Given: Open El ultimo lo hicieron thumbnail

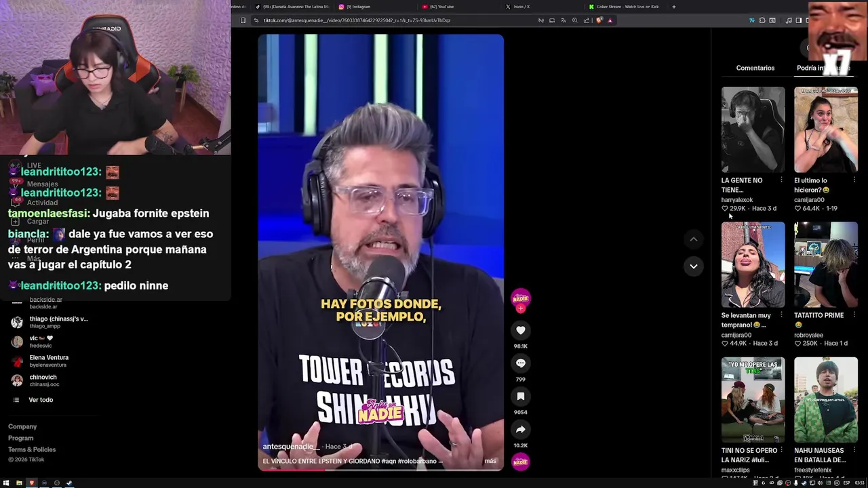Looking at the screenshot, I should click(825, 129).
